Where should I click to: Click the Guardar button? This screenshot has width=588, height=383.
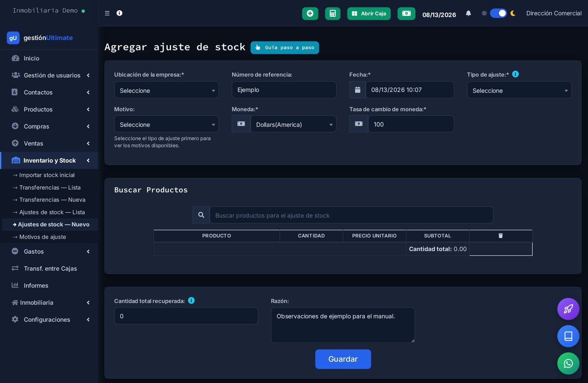click(343, 359)
